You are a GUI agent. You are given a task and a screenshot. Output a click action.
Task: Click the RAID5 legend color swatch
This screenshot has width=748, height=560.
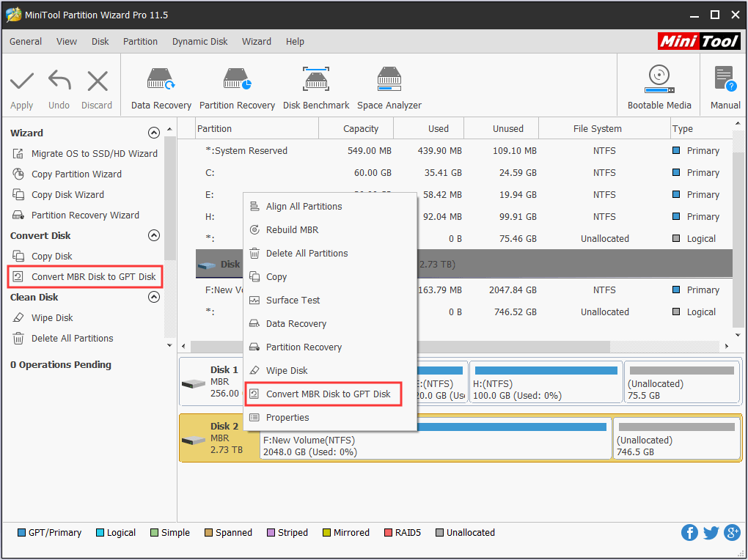[x=388, y=532]
